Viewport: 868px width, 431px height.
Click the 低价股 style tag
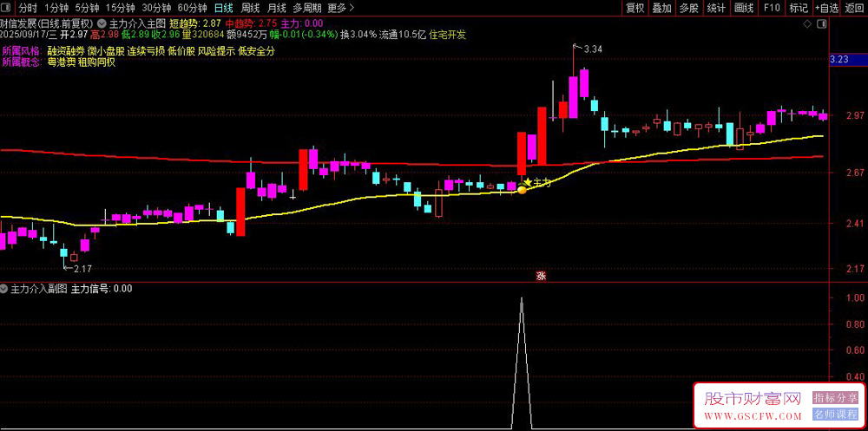click(181, 51)
